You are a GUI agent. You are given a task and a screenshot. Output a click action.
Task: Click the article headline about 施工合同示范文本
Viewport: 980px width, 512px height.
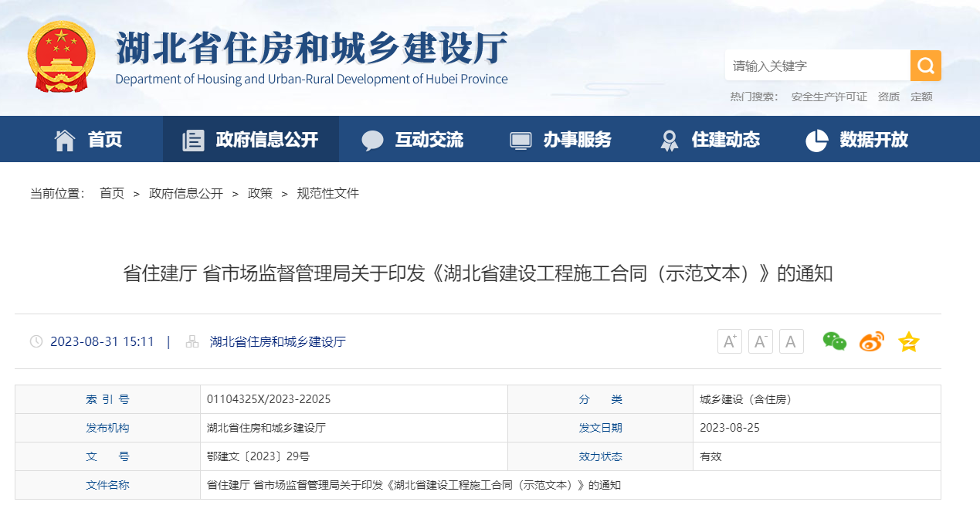point(478,273)
